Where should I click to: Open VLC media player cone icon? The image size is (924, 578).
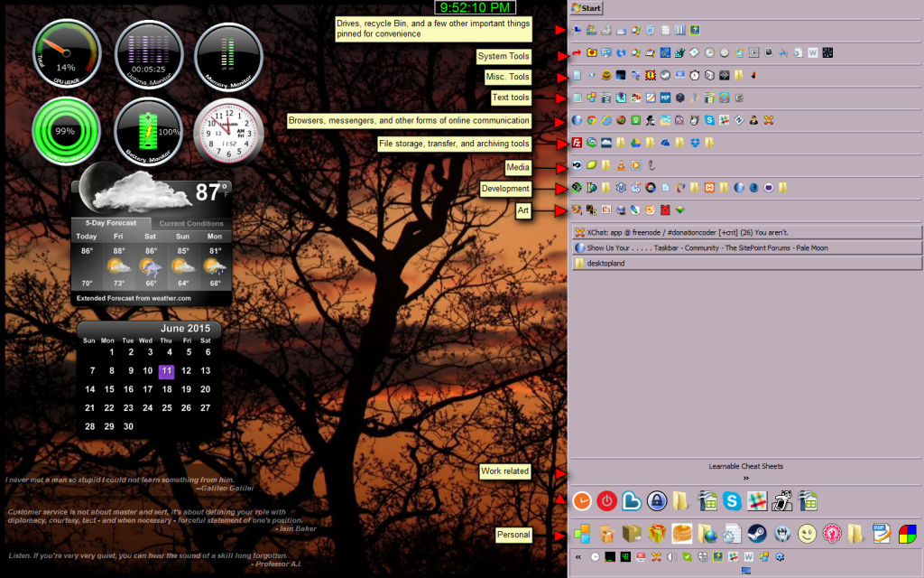click(x=621, y=165)
